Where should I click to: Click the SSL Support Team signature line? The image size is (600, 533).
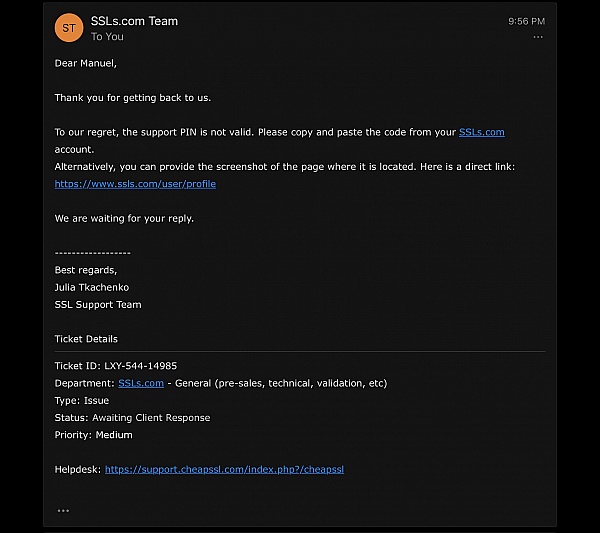(98, 305)
